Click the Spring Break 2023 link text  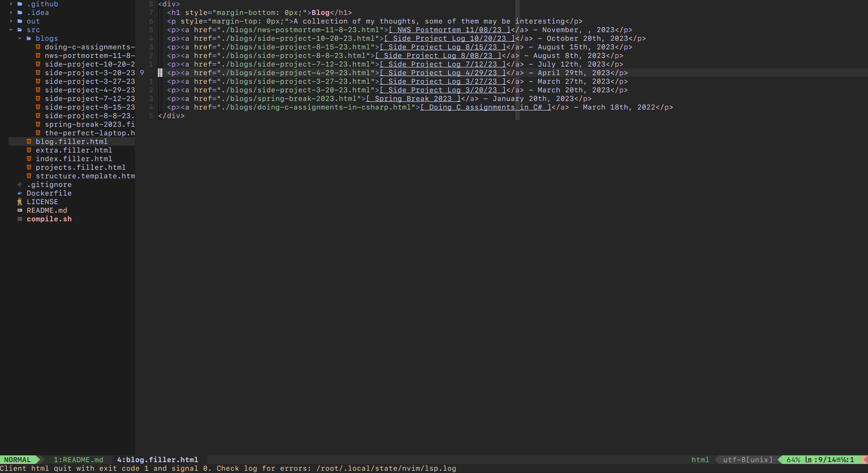[x=413, y=99]
